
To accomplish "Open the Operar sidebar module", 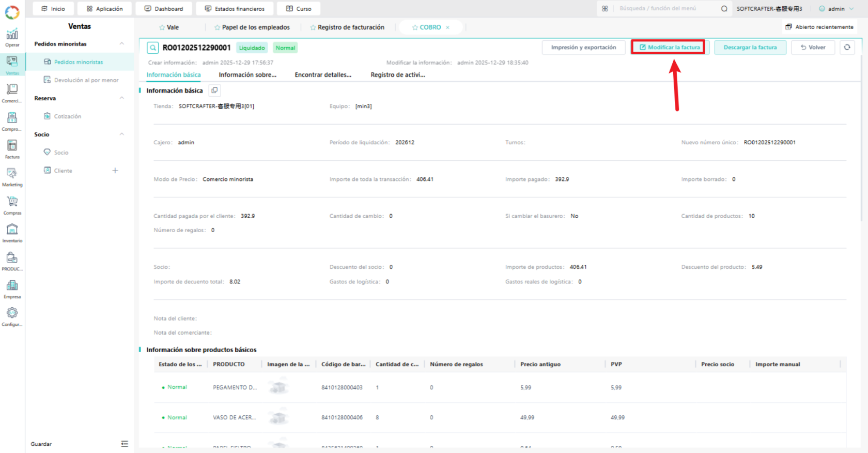I will (x=12, y=37).
